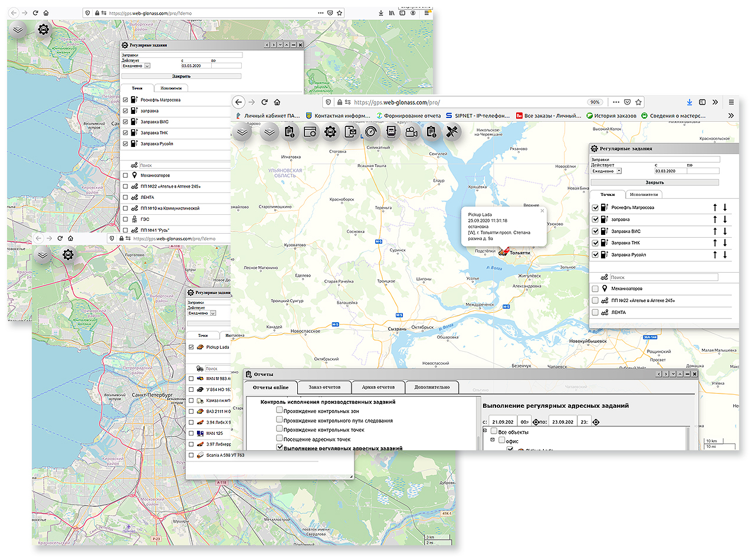This screenshot has height=560, width=755.
Task: Collapse the Все объекты tree node
Action: pyautogui.click(x=485, y=431)
